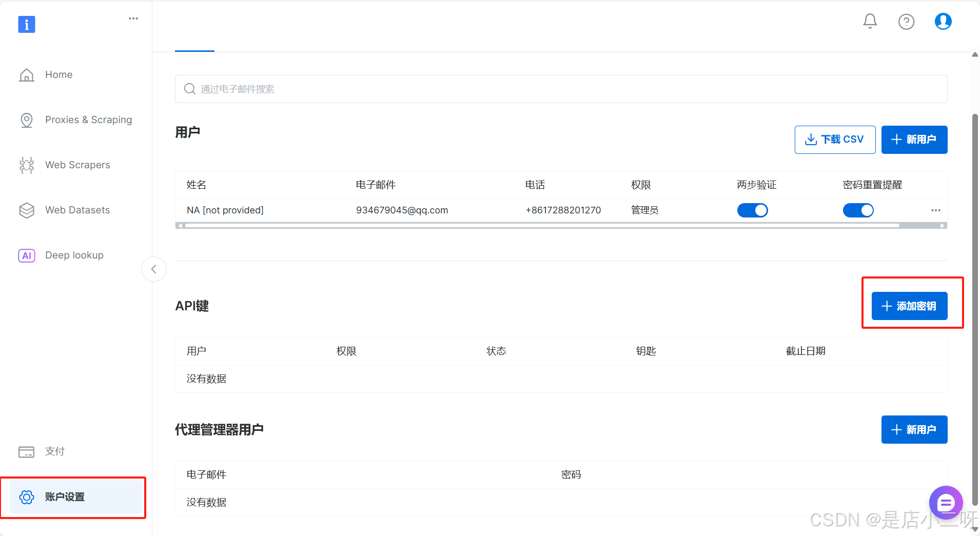The height and width of the screenshot is (536, 980).
Task: Open the live chat bubble icon
Action: click(945, 503)
